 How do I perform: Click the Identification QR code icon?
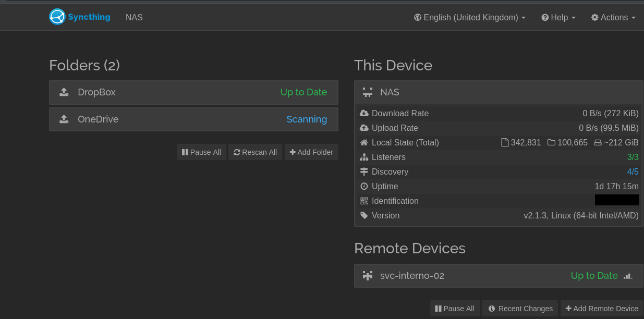click(x=364, y=201)
